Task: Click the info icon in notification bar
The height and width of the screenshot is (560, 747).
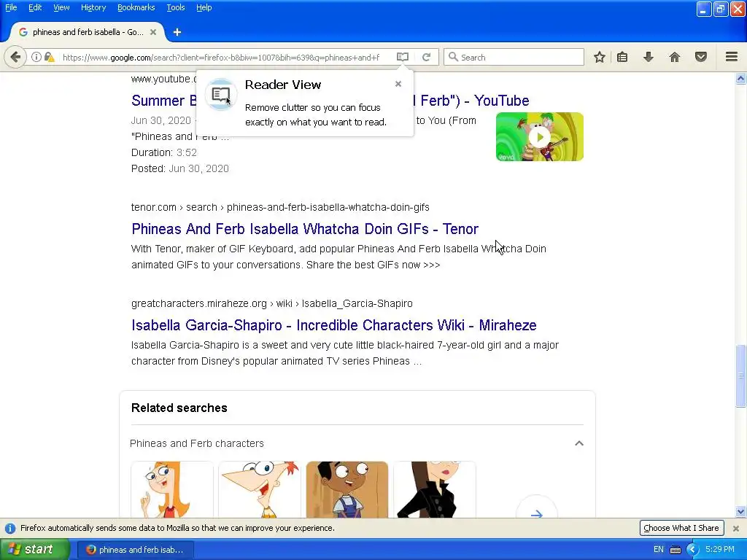Action: pos(10,528)
